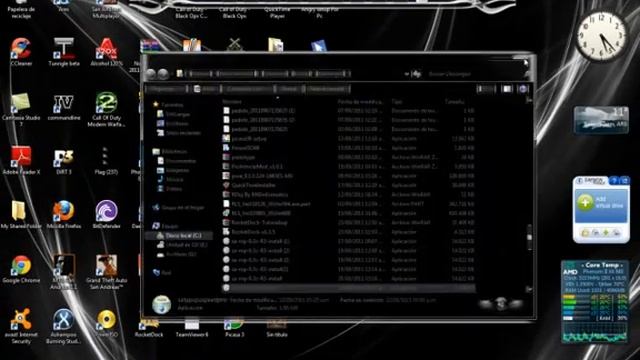
Task: Select the QuickTimeInstaller file row
Action: click(349, 185)
